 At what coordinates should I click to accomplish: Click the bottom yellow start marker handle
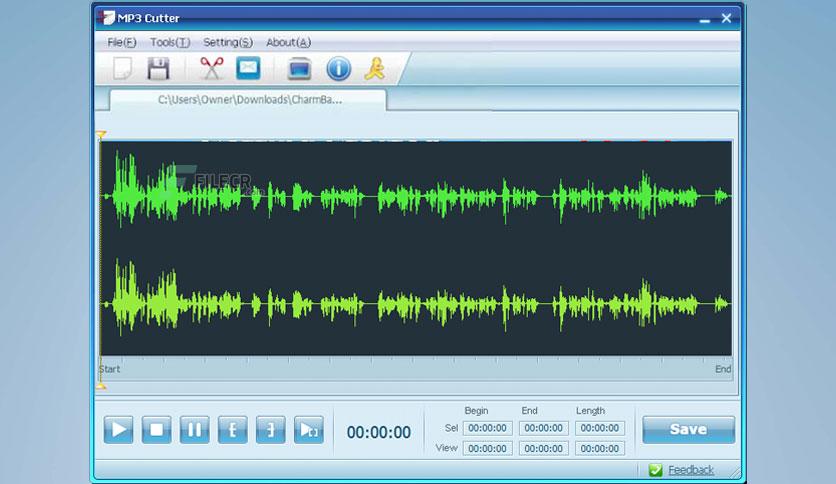tap(101, 386)
